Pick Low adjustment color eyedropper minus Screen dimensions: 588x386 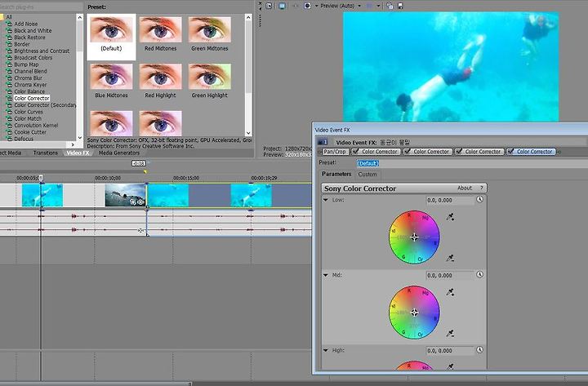pyautogui.click(x=450, y=258)
